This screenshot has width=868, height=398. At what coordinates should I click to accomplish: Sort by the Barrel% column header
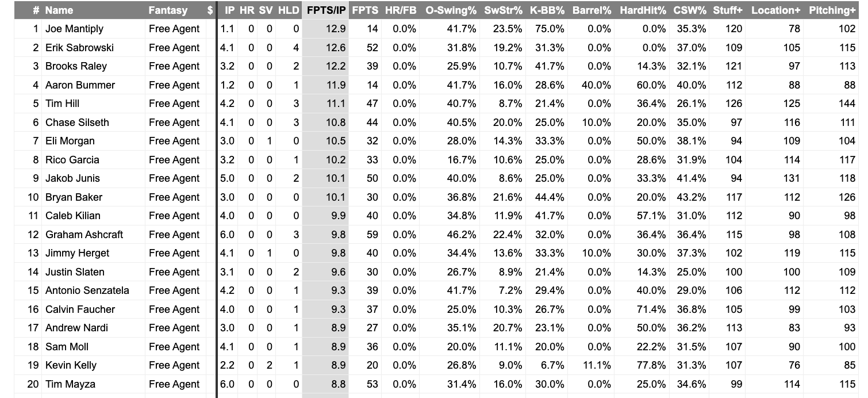click(592, 10)
